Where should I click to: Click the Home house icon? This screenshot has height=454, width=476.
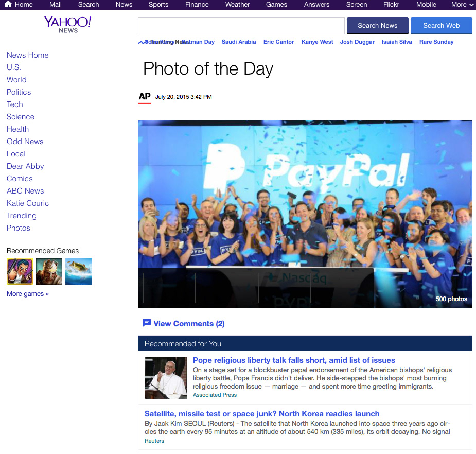tap(8, 4)
